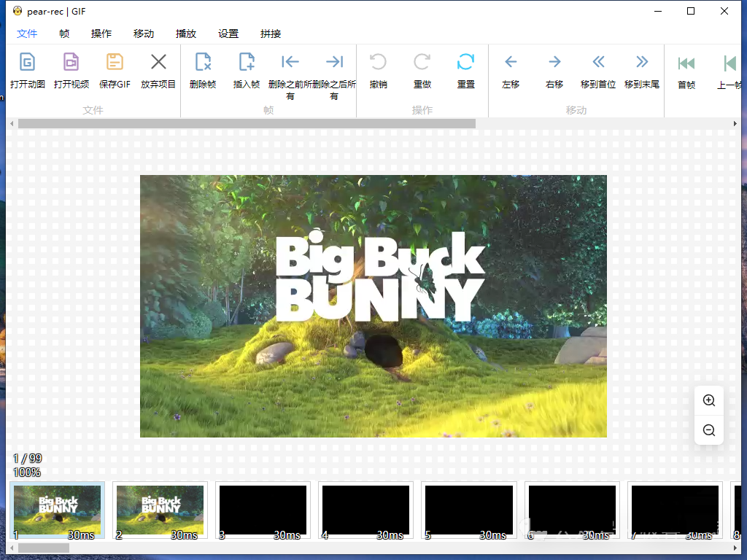
Task: Move the frame left using 左移
Action: point(511,62)
